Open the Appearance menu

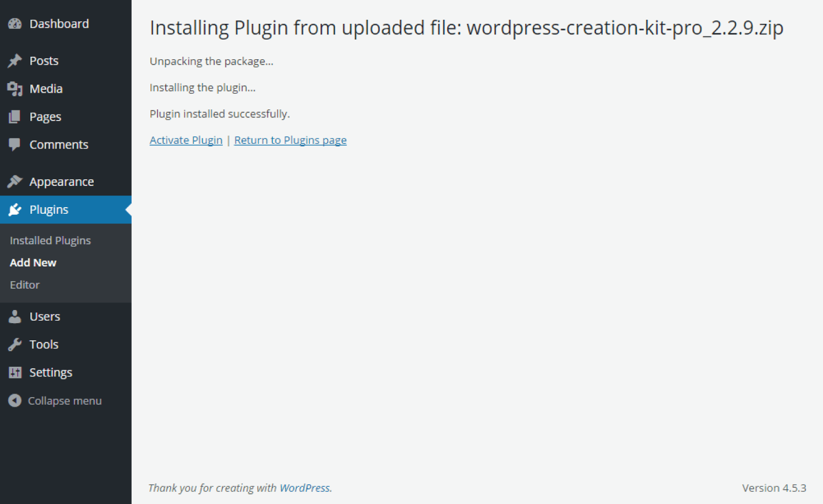click(x=62, y=182)
